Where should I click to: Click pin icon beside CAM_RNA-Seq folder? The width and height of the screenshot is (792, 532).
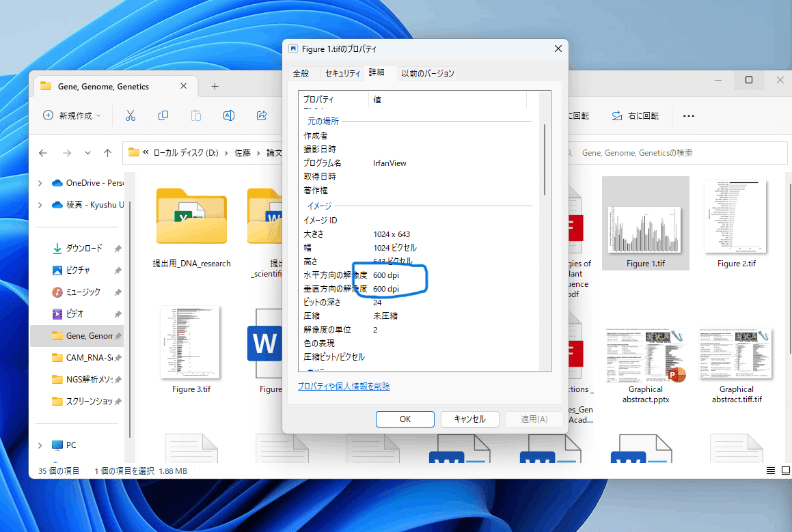pyautogui.click(x=118, y=357)
